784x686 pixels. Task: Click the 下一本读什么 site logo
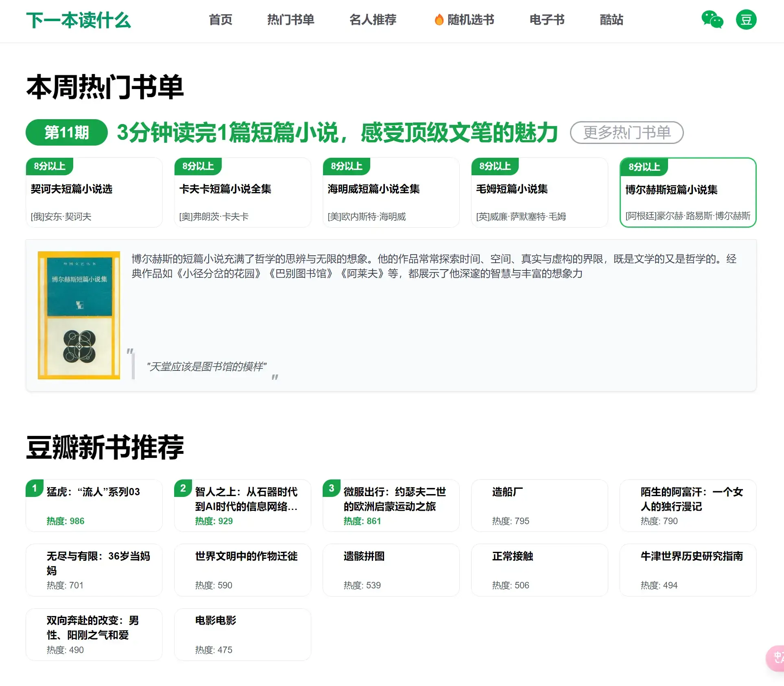click(79, 21)
